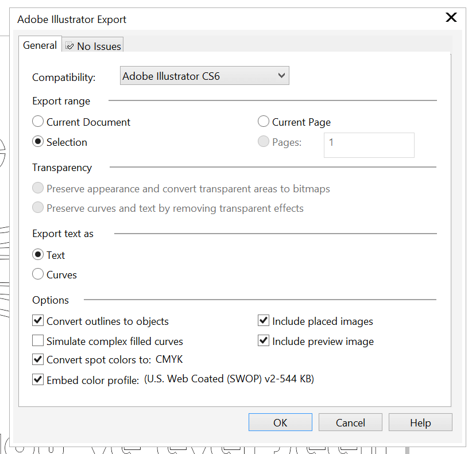This screenshot has height=454, width=476.
Task: Click the Adobe Illustrator Export title
Action: pos(72,20)
